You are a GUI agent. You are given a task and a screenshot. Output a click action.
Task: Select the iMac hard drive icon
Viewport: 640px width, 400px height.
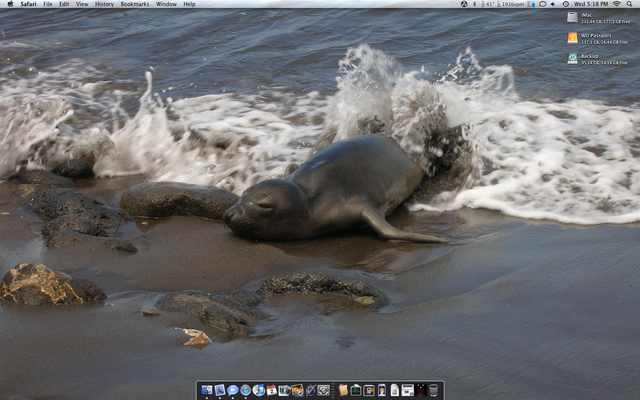[x=573, y=17]
